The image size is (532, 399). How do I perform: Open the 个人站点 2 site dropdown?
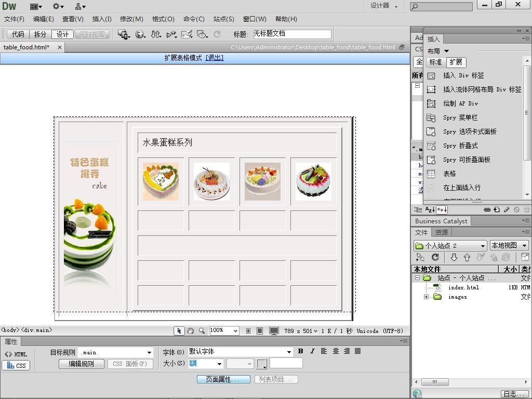point(450,245)
